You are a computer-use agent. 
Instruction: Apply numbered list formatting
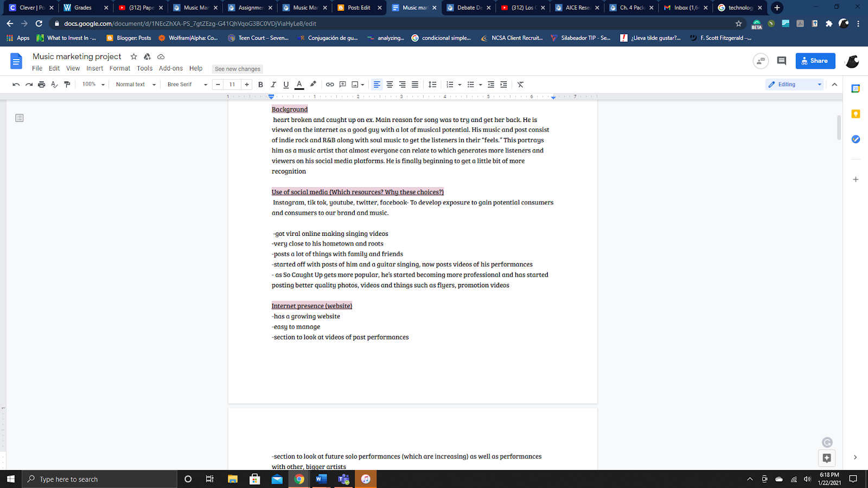click(x=450, y=85)
